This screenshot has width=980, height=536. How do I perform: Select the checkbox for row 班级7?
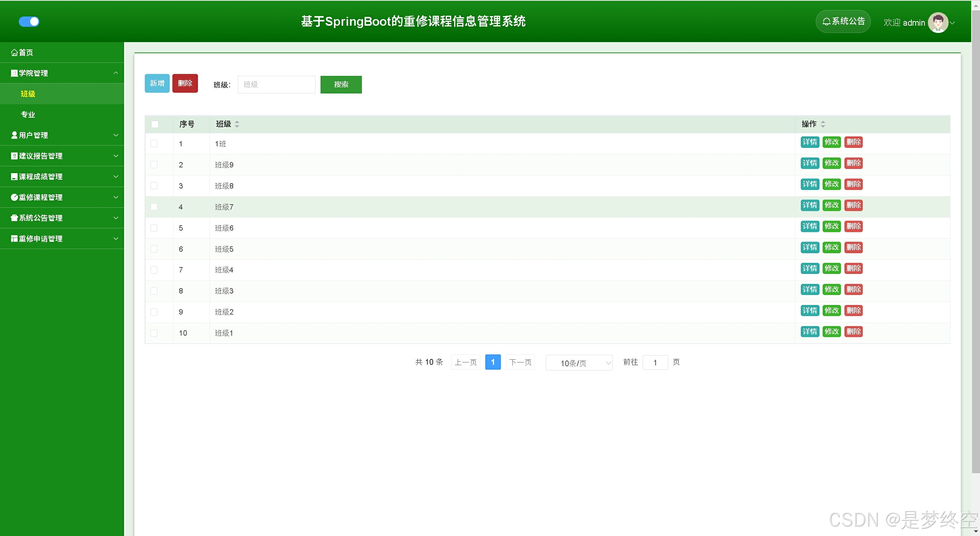click(x=154, y=207)
